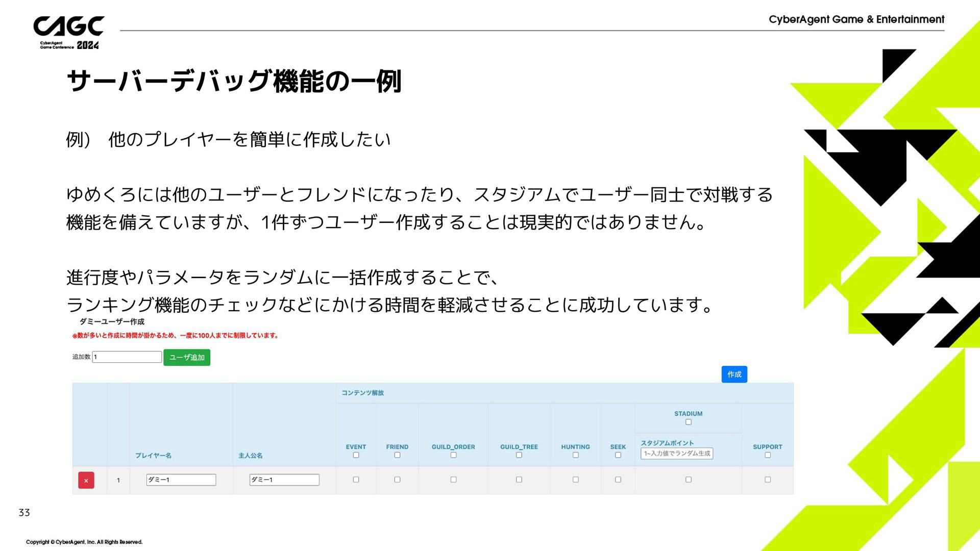This screenshot has width=980, height=551.
Task: Click the green ユーザ追加 button
Action: [x=187, y=357]
